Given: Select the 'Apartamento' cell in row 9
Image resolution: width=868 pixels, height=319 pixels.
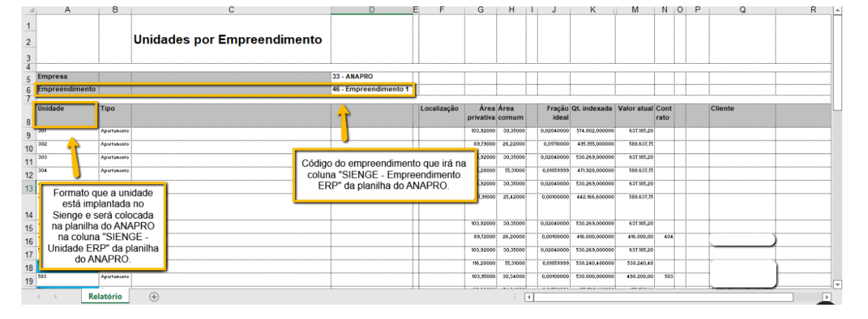Looking at the screenshot, I should 114,135.
